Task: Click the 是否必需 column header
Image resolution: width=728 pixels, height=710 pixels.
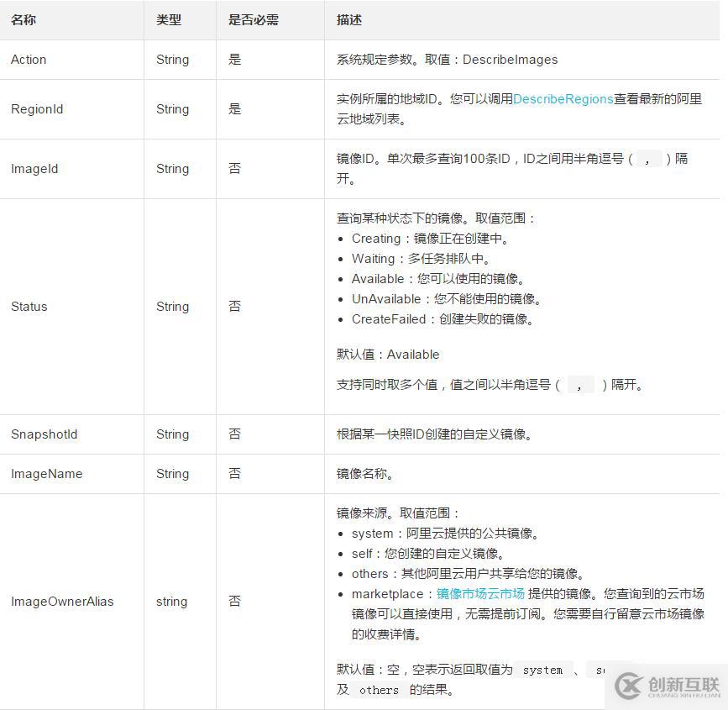Action: pos(253,20)
